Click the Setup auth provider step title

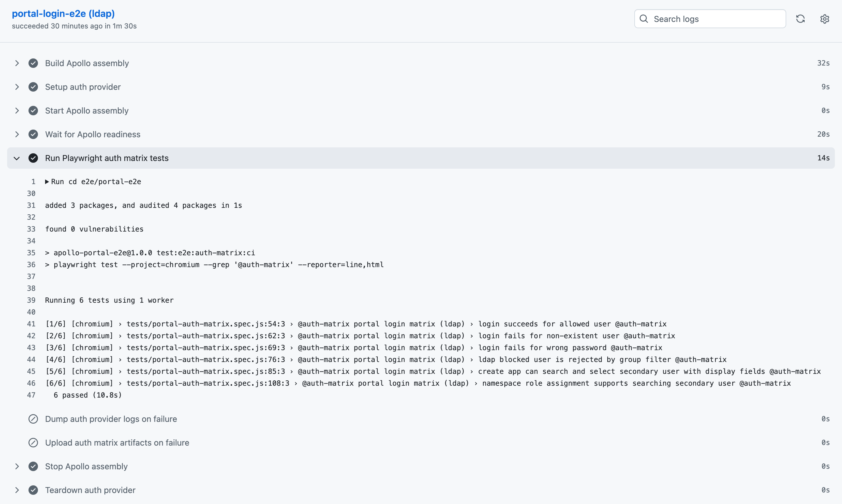(82, 87)
